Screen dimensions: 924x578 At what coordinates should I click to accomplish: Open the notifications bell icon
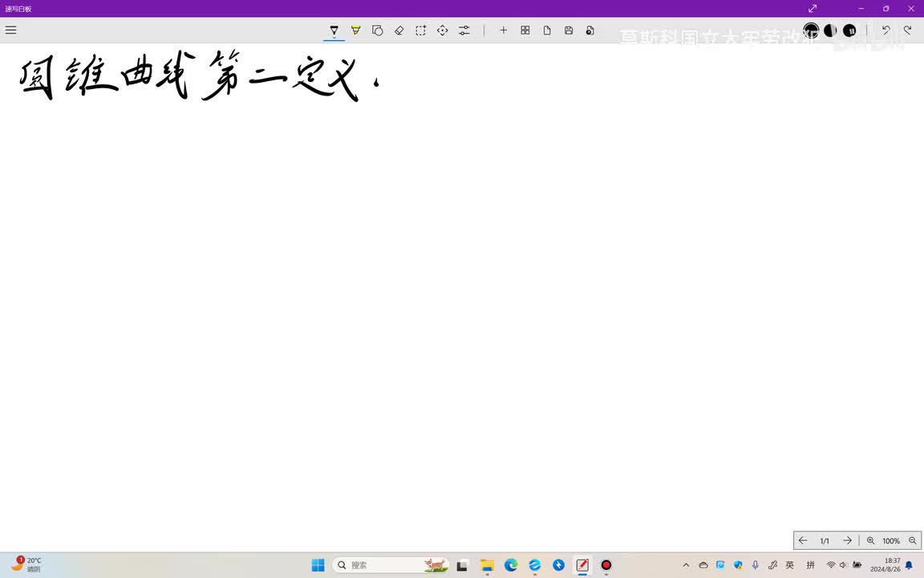(909, 565)
